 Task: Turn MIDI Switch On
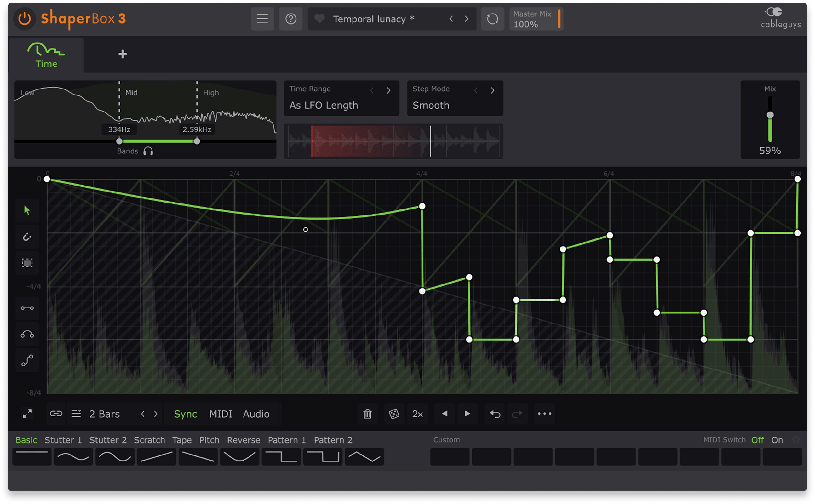tap(777, 440)
